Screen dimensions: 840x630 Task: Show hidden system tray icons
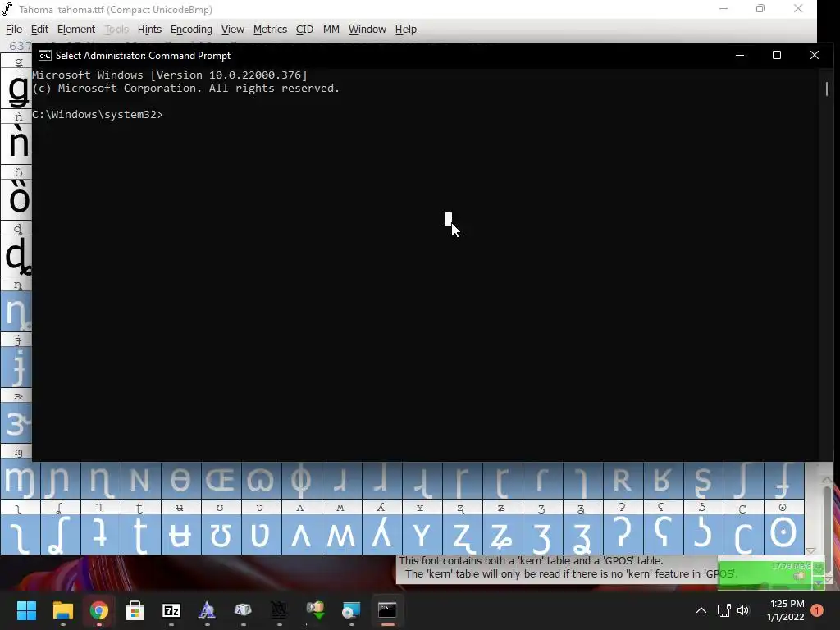click(701, 610)
